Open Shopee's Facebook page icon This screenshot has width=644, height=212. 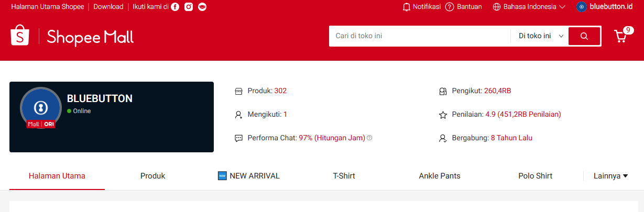coord(175,7)
